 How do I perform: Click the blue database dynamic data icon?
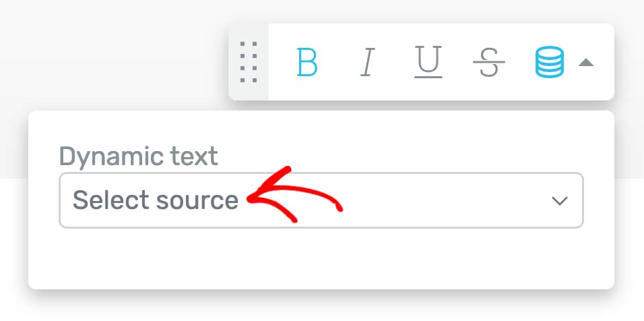tap(550, 62)
